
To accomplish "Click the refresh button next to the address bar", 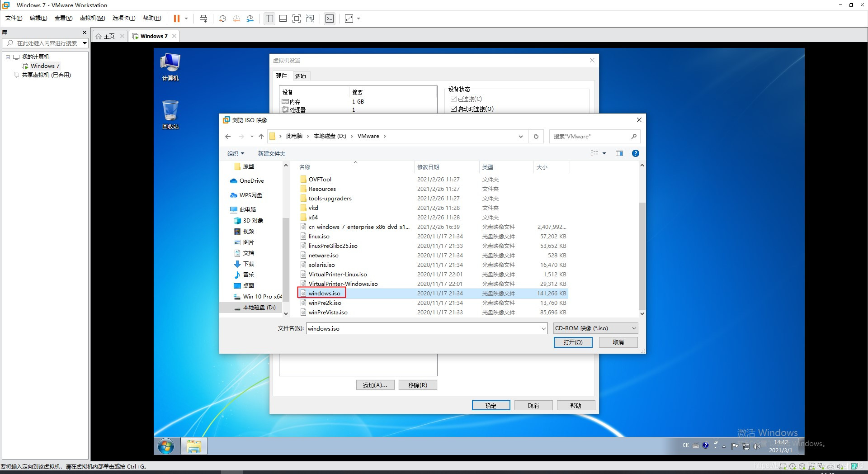I will coord(536,136).
